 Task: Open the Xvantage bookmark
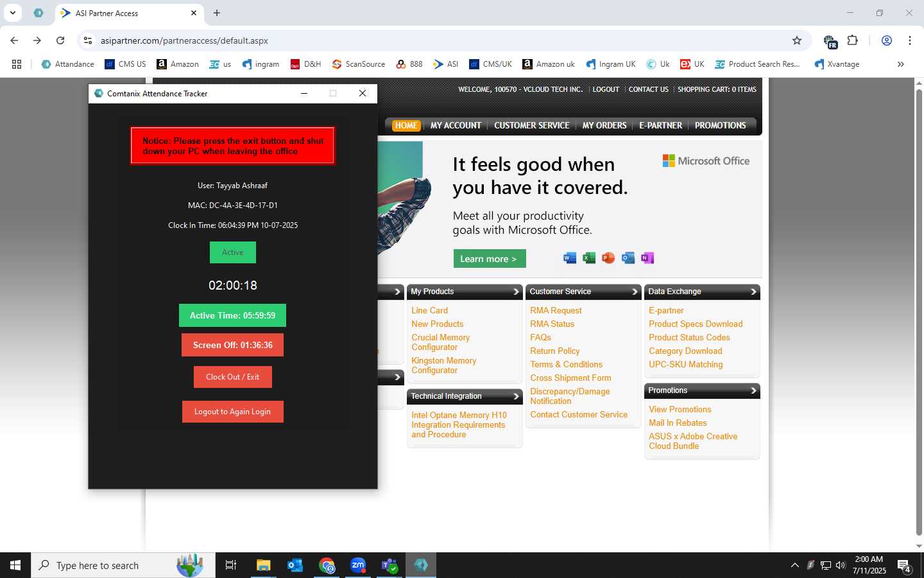[837, 64]
